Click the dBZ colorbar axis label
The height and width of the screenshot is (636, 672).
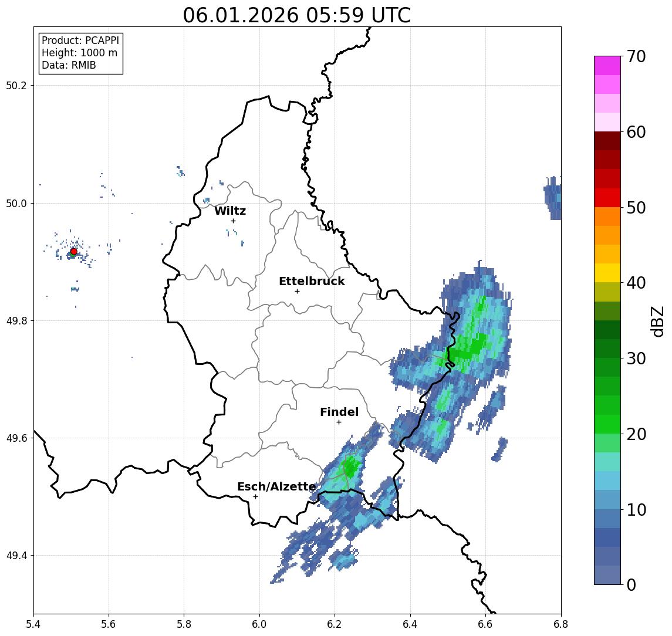tap(657, 321)
